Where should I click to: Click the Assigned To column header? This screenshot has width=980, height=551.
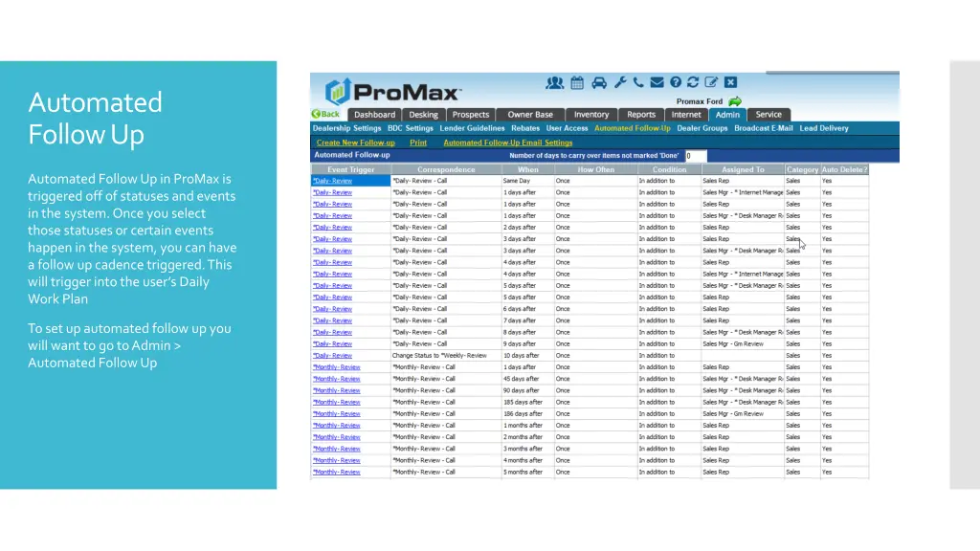[743, 169]
